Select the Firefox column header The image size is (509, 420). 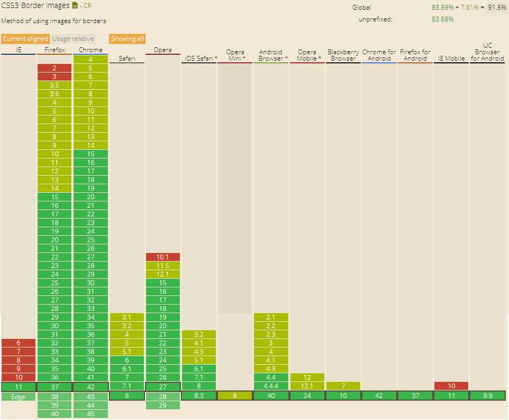pos(55,50)
